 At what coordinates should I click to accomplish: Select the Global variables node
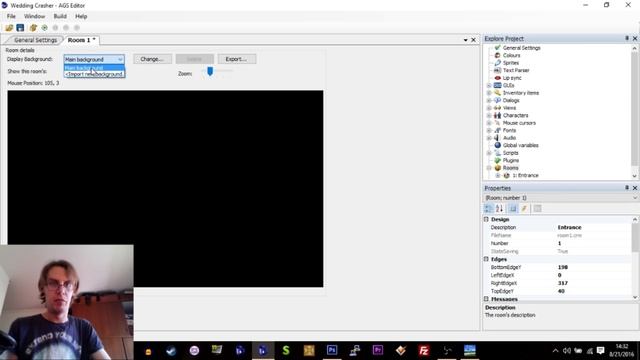point(520,145)
